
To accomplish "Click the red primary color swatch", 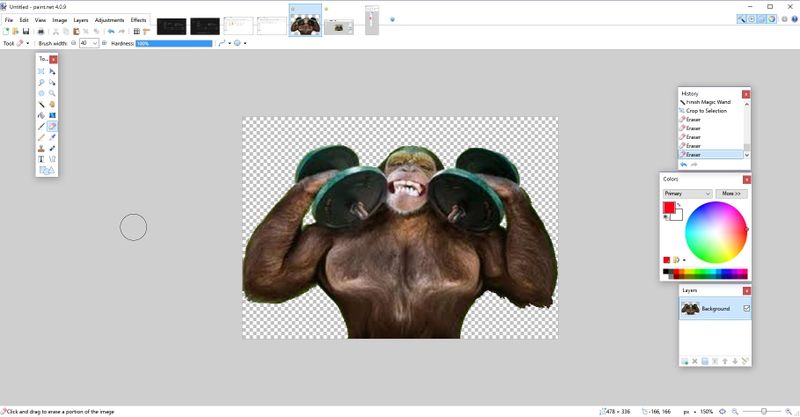I will [669, 207].
